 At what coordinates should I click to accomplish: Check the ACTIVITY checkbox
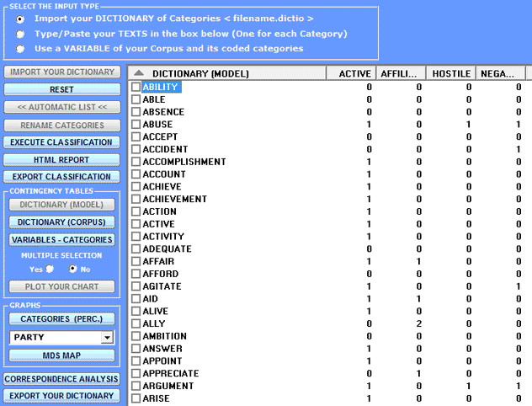point(136,236)
